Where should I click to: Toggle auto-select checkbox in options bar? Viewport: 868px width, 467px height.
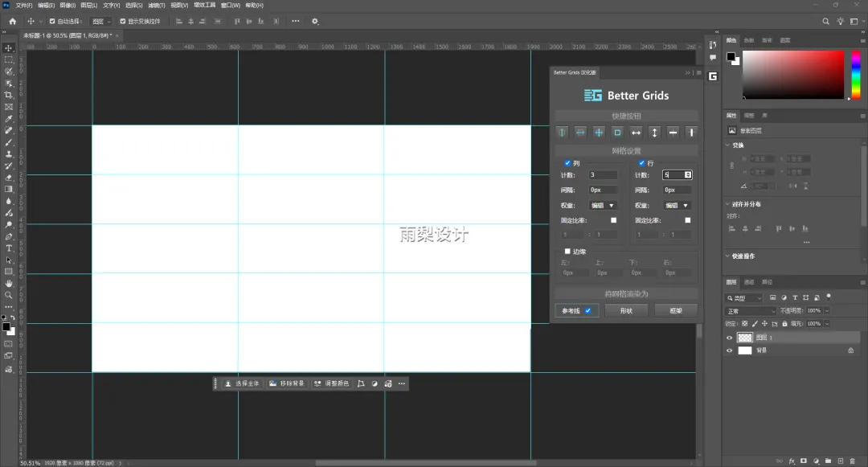coord(52,21)
